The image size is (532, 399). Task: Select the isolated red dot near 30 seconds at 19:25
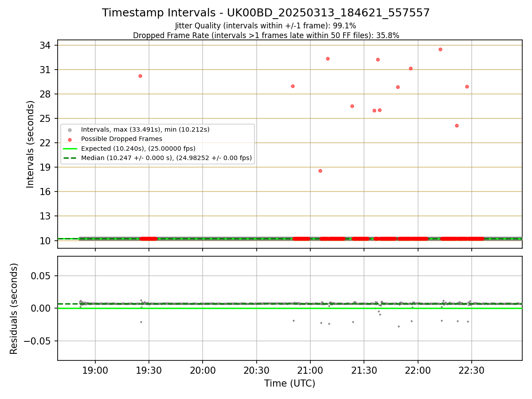pyautogui.click(x=140, y=76)
